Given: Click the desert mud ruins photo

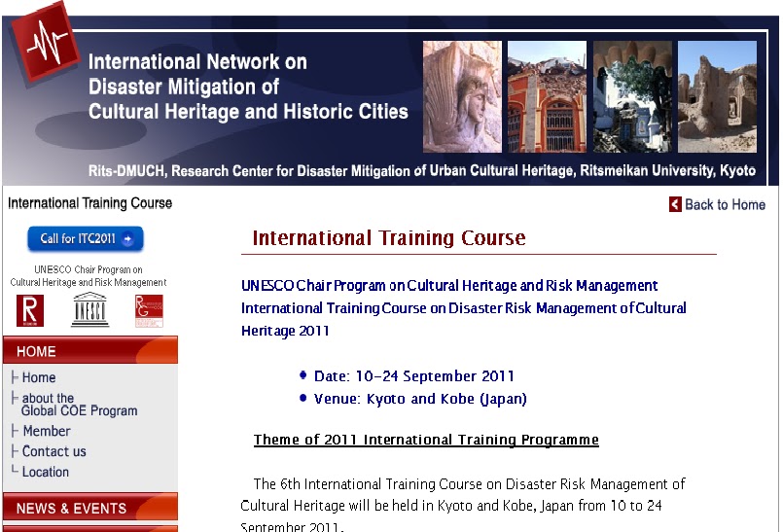Looking at the screenshot, I should click(717, 96).
